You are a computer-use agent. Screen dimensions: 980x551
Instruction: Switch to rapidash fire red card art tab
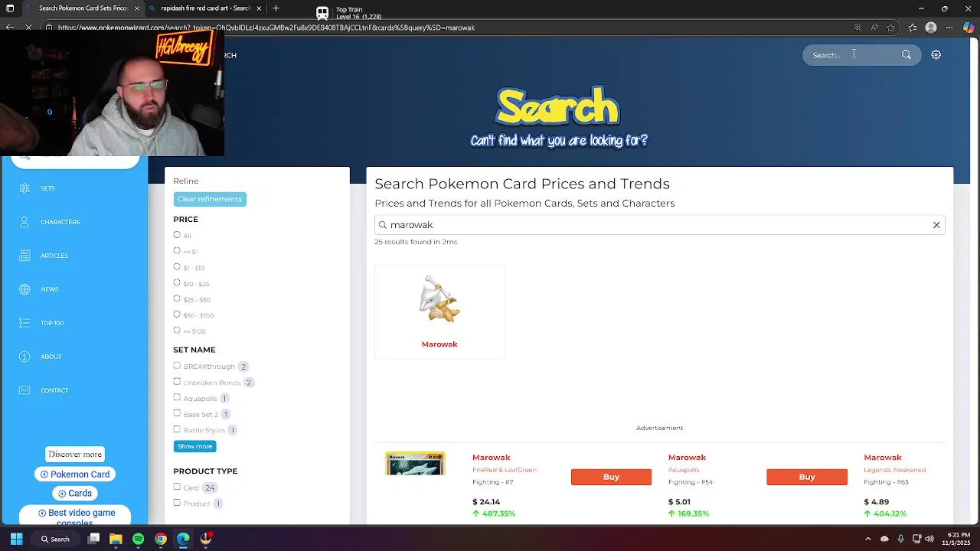205,8
